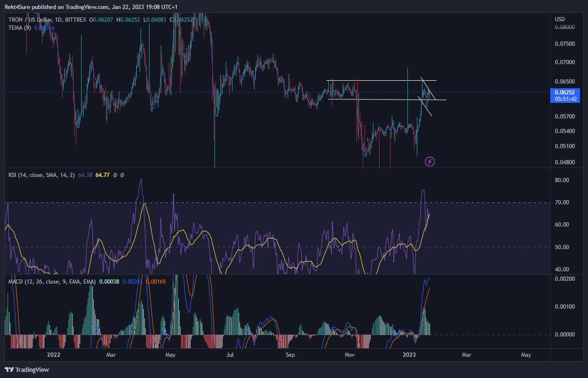Click the Nov label on time axis
Viewport: 588px width, 378px height.
[349, 355]
